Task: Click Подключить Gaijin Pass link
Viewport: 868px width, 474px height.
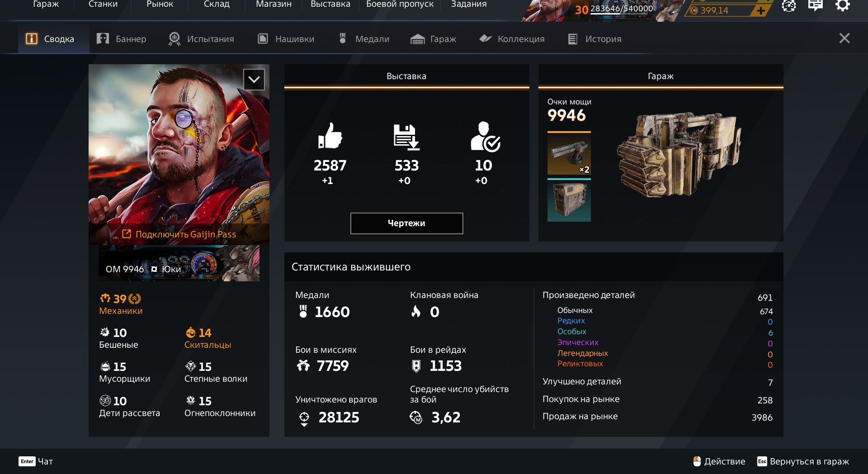Action: tap(179, 234)
